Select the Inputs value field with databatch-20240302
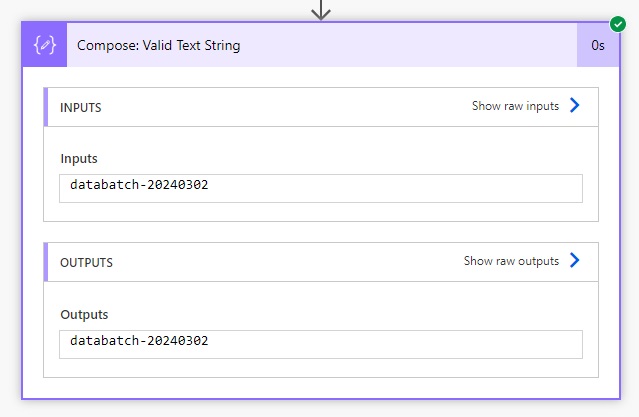Viewport: 639px width, 417px height. [x=321, y=188]
